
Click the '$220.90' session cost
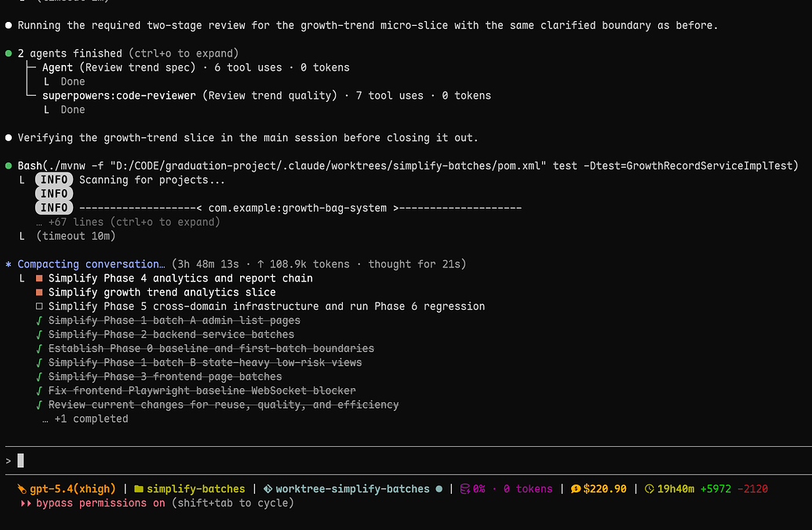click(605, 489)
